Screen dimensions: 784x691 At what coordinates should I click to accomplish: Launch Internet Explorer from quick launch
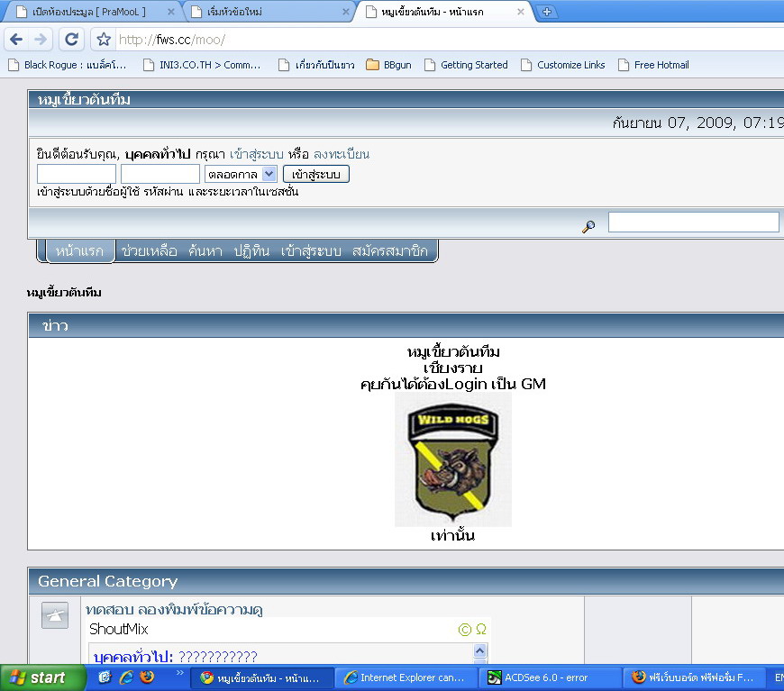[126, 677]
